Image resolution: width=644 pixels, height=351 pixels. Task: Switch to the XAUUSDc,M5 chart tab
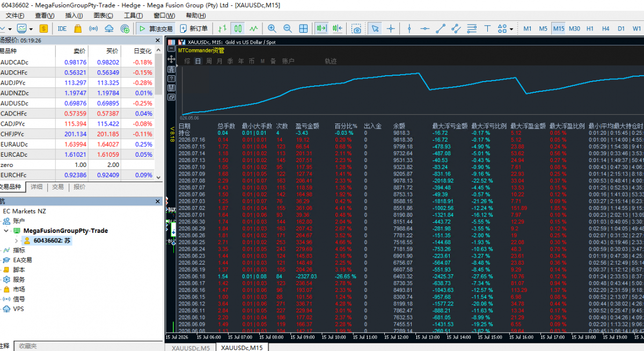[x=191, y=347]
